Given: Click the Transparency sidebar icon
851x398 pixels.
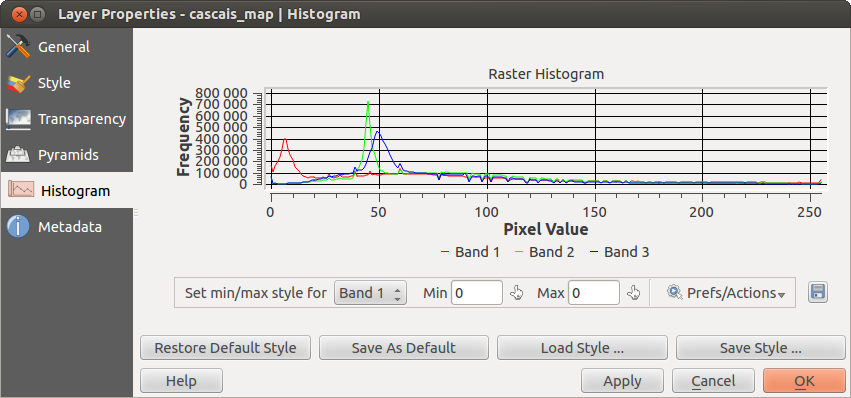Looking at the screenshot, I should click(x=18, y=119).
